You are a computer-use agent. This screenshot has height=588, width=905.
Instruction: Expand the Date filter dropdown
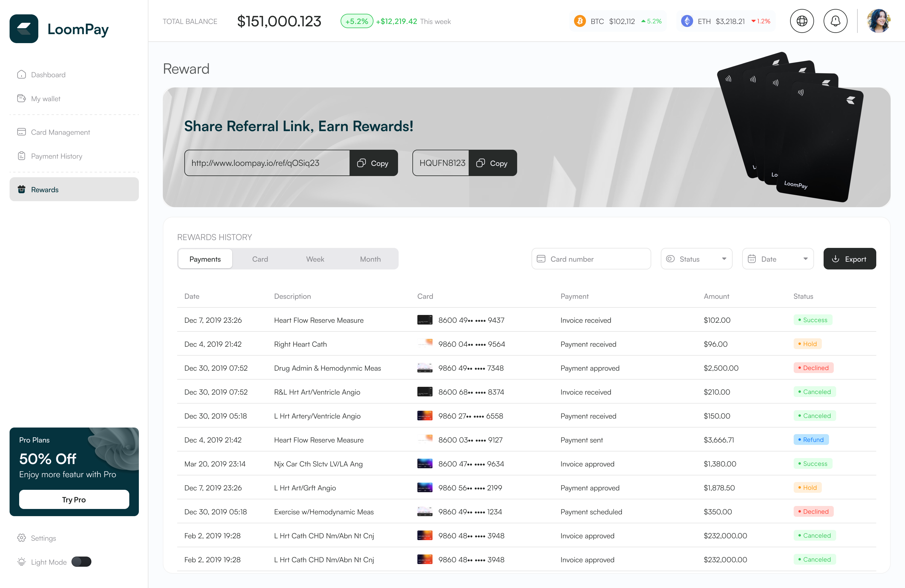[778, 259]
